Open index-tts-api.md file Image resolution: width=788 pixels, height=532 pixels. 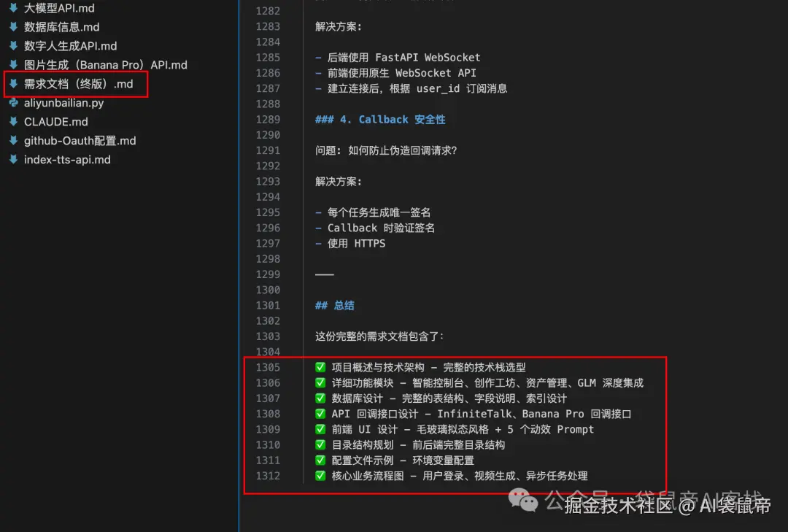(x=67, y=160)
